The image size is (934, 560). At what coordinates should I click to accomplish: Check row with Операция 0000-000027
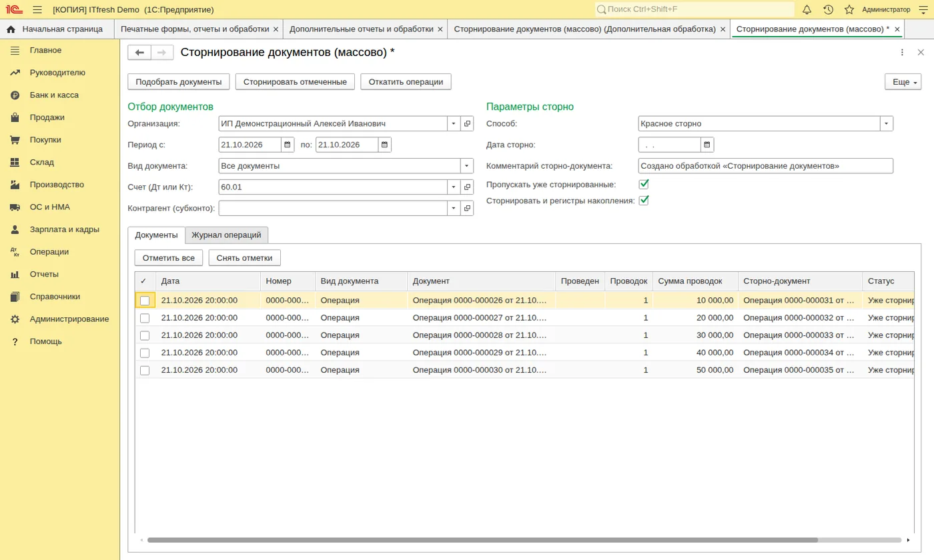[145, 318]
